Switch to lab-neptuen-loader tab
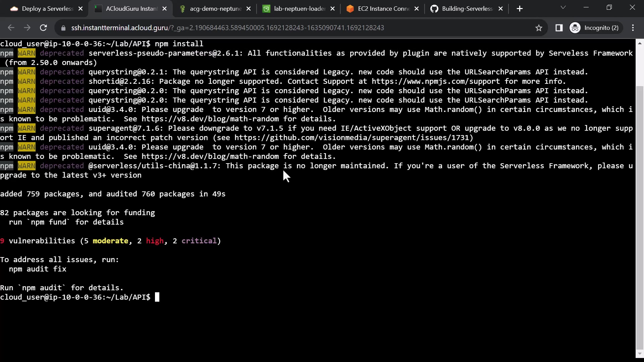Image resolution: width=644 pixels, height=362 pixels. [x=299, y=9]
